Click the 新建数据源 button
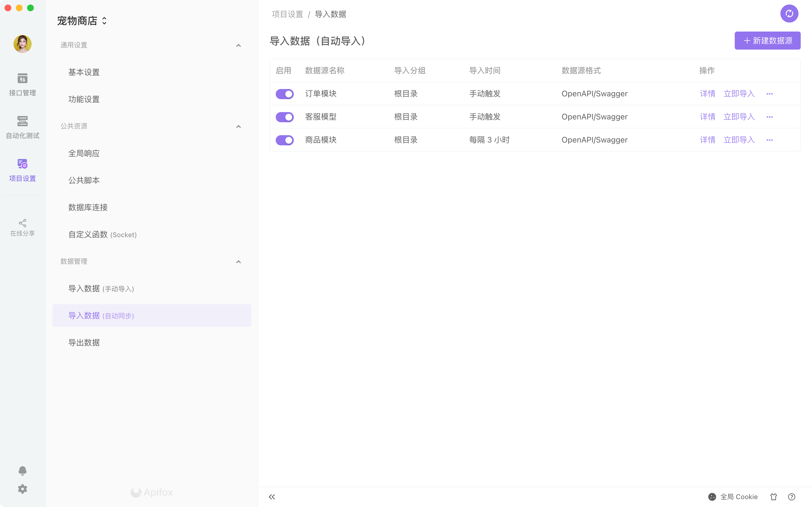The image size is (812, 507). [767, 41]
